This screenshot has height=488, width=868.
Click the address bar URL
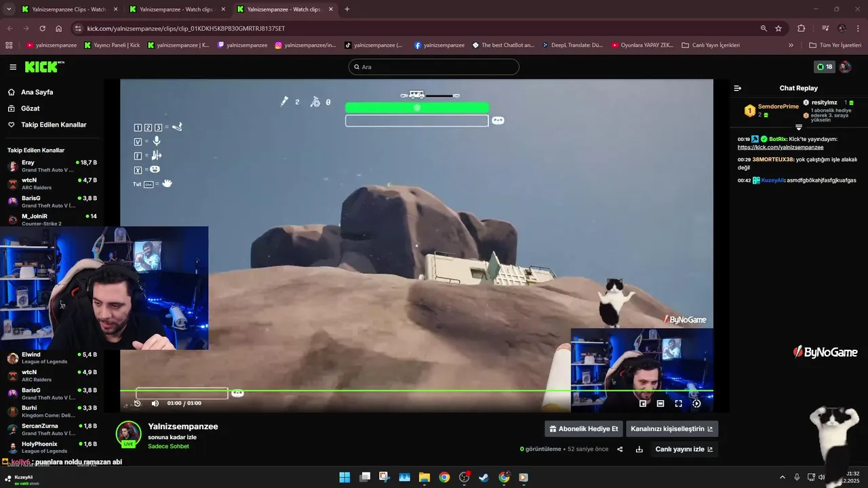point(186,28)
